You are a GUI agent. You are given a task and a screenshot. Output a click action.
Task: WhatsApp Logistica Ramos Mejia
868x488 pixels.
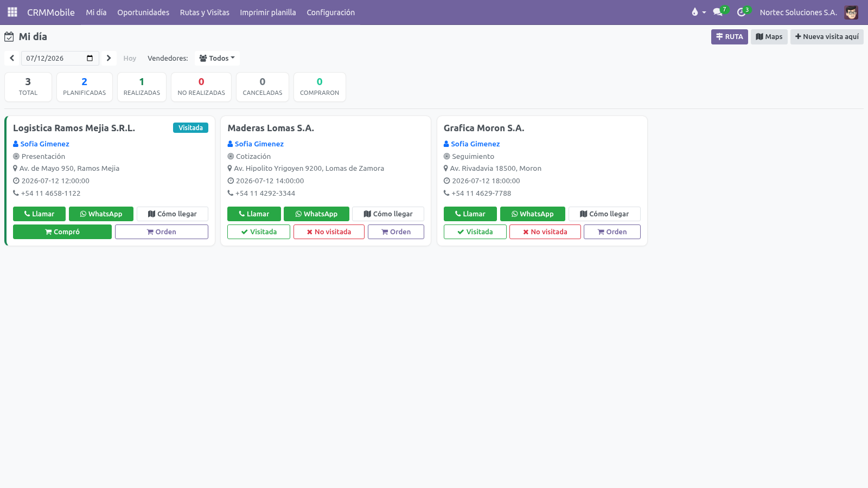(x=101, y=214)
